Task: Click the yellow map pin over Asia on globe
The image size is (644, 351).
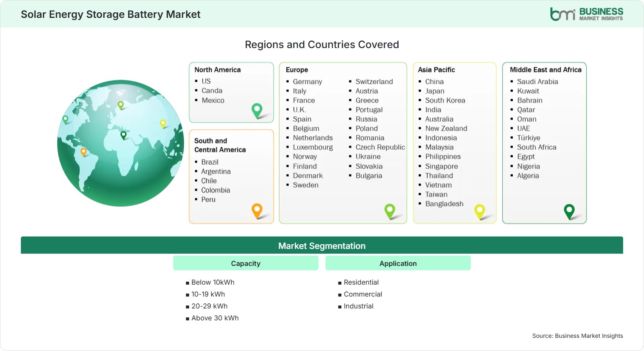Action: [163, 124]
